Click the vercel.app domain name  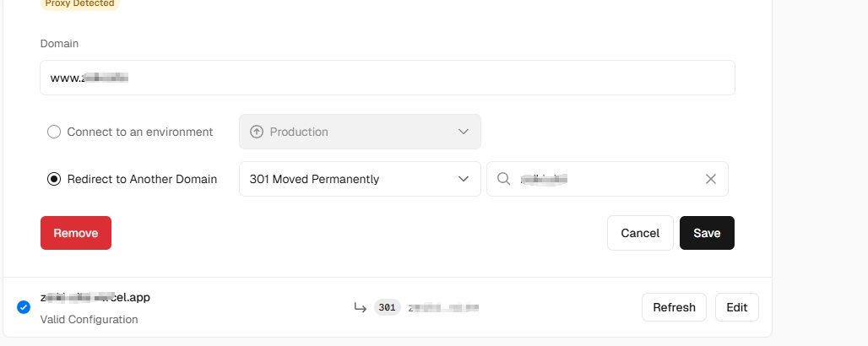pos(95,297)
